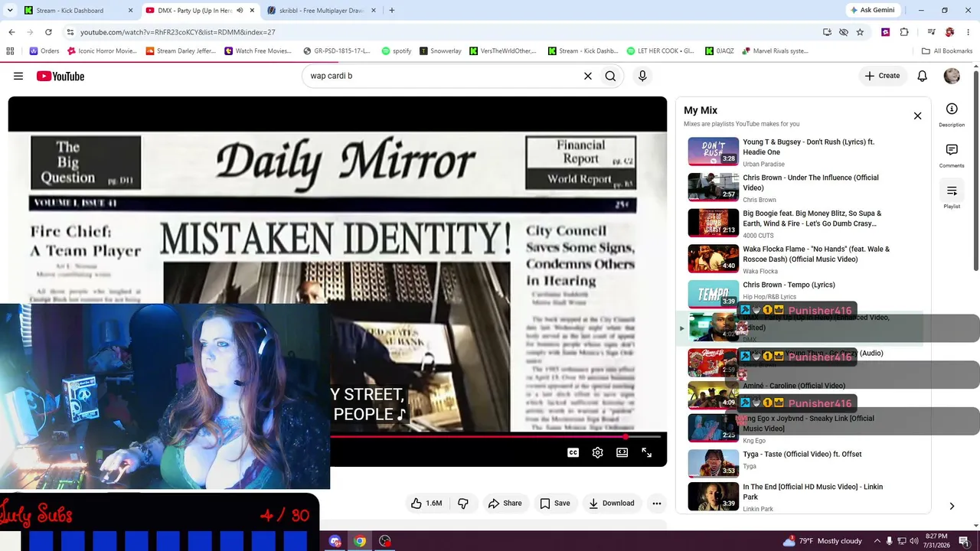980x551 pixels.
Task: Open more actions ellipsis under video
Action: 656,503
